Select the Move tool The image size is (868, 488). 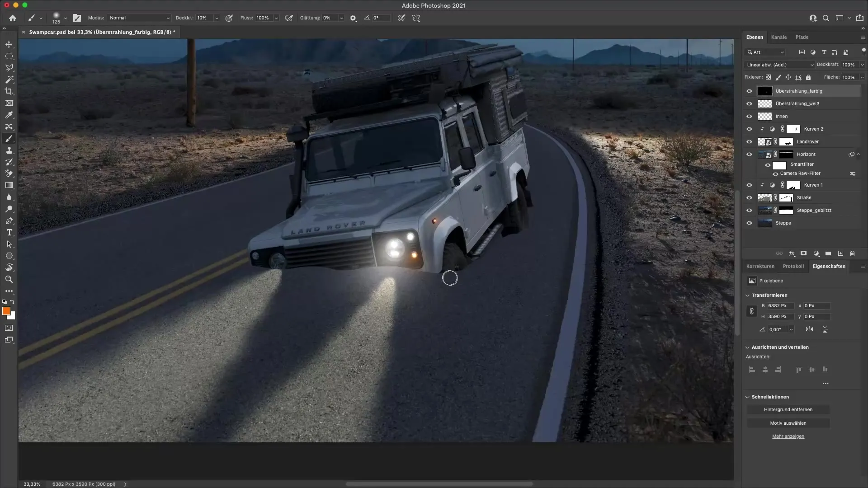pos(9,44)
